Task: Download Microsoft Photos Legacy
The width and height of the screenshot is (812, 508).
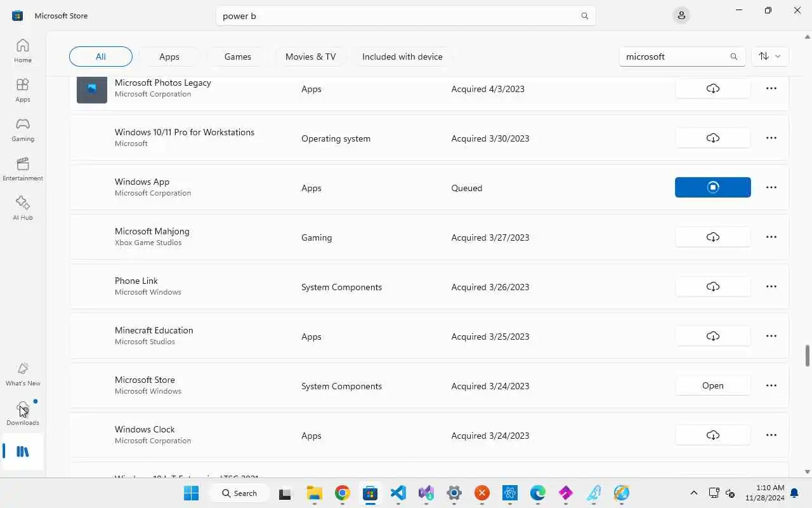Action: [713, 88]
